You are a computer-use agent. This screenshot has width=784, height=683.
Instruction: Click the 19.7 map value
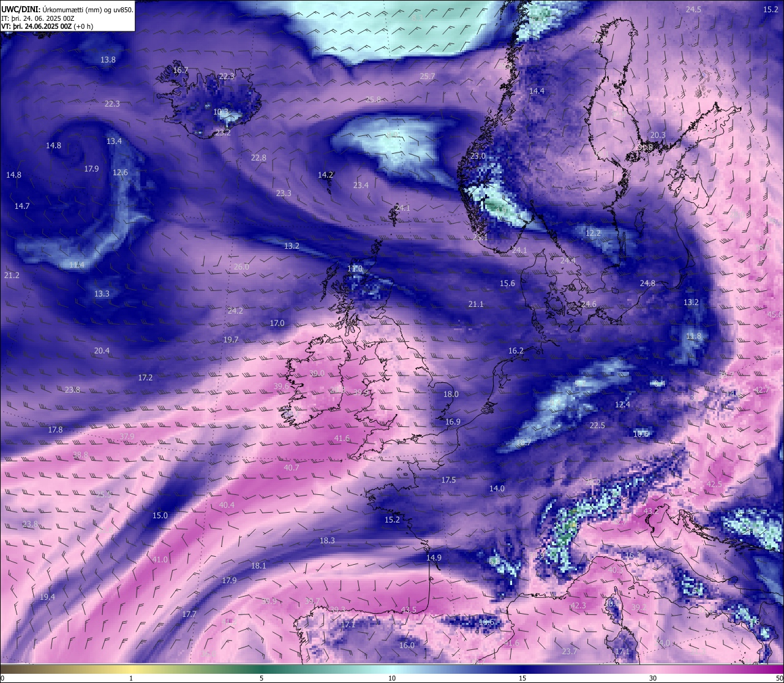tap(231, 339)
